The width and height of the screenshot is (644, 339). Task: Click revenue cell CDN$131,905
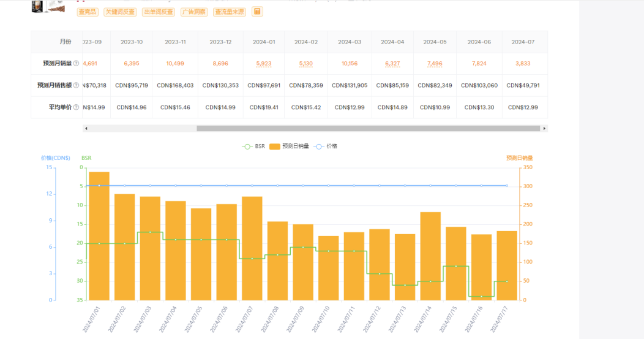[x=350, y=86]
